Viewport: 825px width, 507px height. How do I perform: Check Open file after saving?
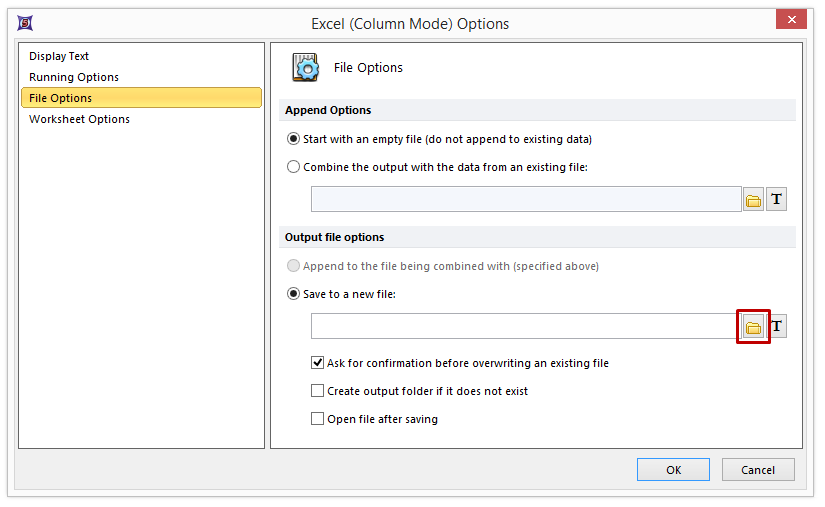pos(318,419)
